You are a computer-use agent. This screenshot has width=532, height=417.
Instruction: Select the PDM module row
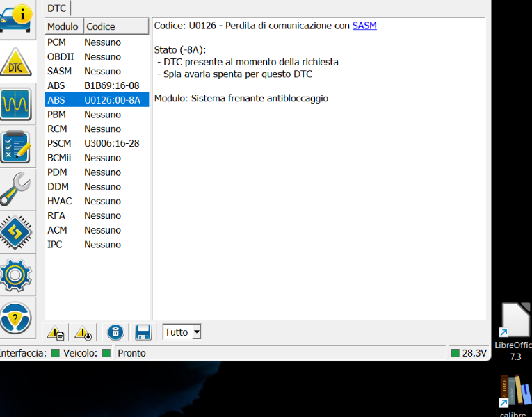[97, 172]
